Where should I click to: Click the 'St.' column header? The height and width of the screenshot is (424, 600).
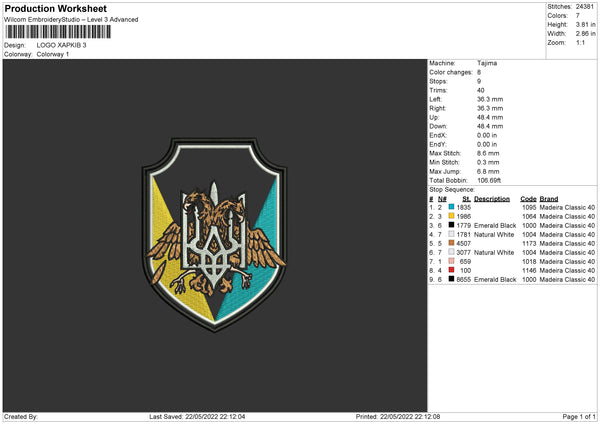coord(466,199)
